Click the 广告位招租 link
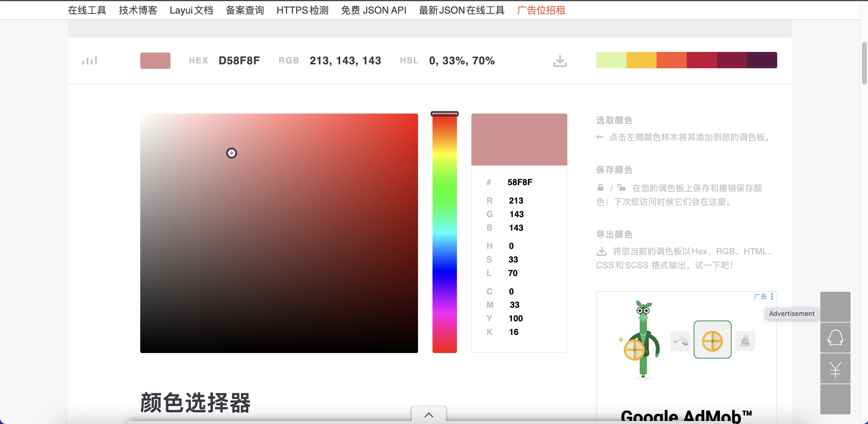 541,10
